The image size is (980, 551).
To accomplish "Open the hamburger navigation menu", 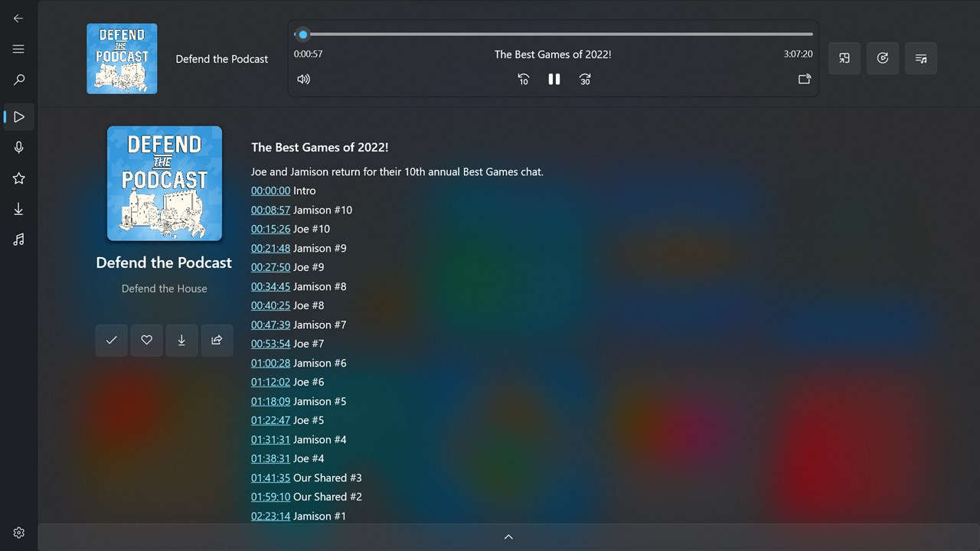I will 18,49.
